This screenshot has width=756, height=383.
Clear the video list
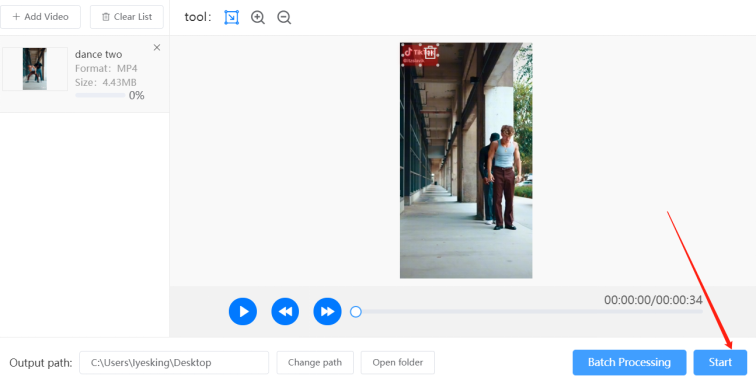(x=127, y=17)
